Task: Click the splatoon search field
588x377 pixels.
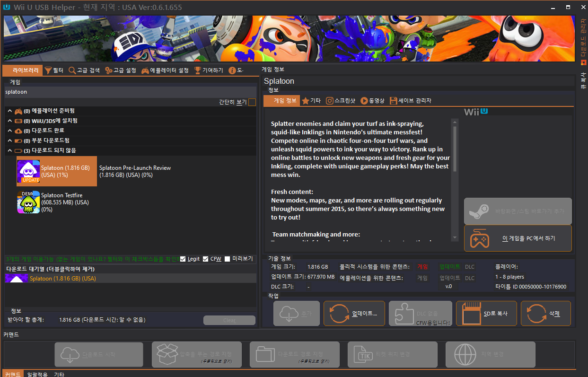Action: (x=130, y=92)
